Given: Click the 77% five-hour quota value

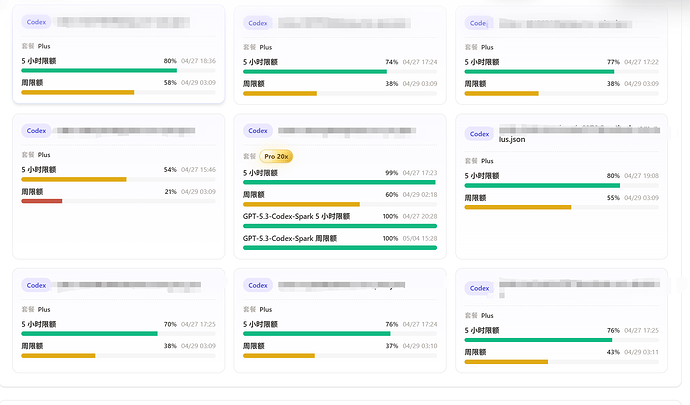Looking at the screenshot, I should [613, 62].
